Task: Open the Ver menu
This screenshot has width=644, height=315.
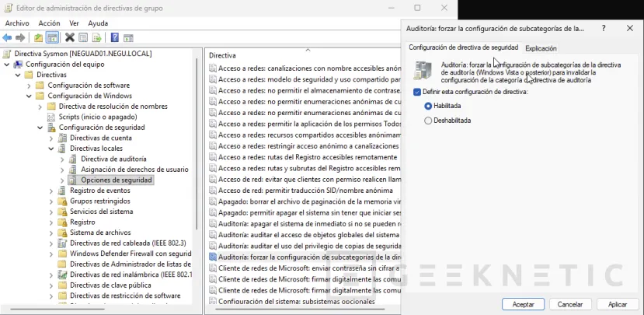Action: (x=74, y=23)
